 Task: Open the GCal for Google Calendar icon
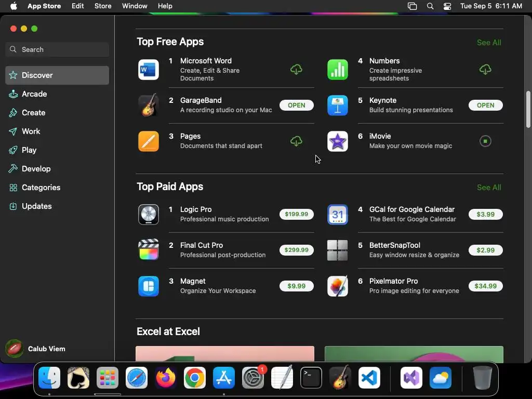pyautogui.click(x=337, y=215)
